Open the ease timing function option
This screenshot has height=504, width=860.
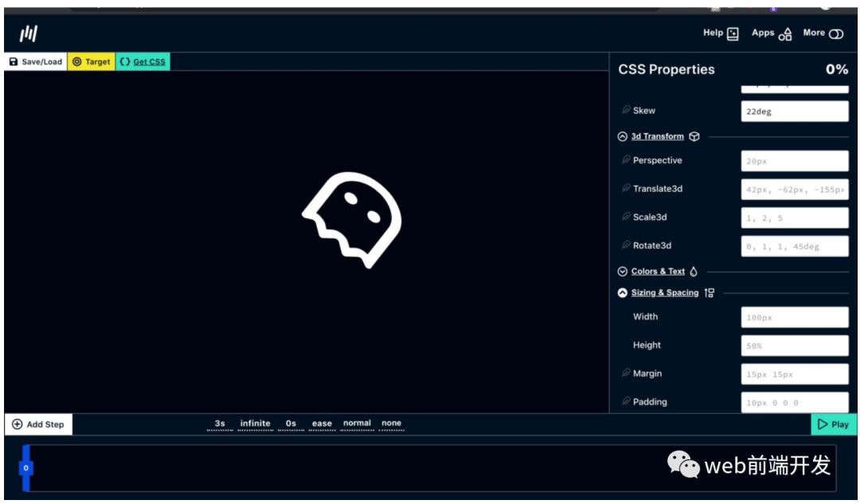coord(322,424)
